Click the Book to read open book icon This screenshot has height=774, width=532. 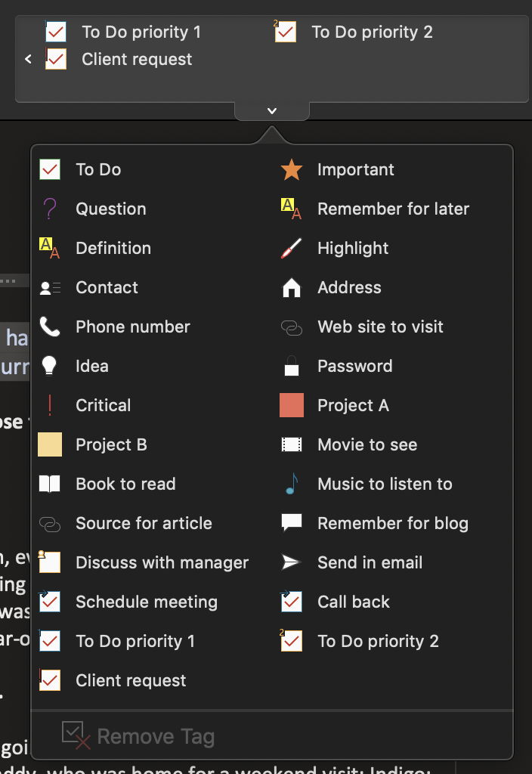50,484
